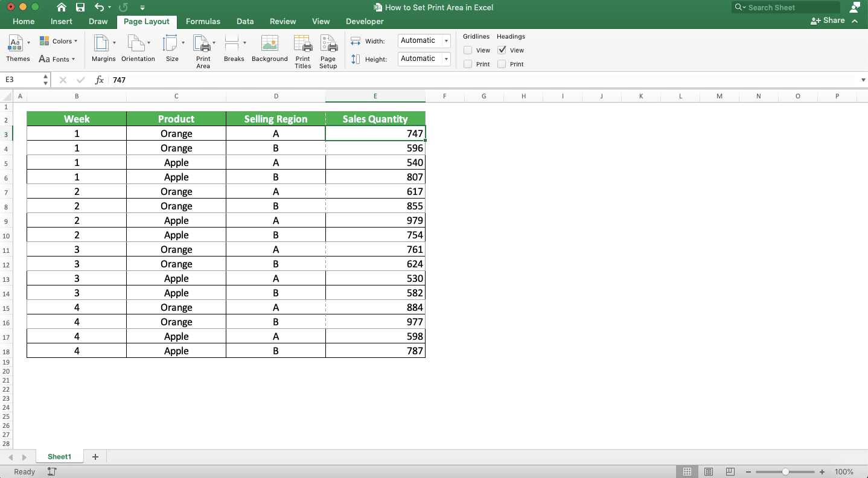Cancel the formula bar entry with the X icon
Screen dimensions: 868x478
point(63,80)
